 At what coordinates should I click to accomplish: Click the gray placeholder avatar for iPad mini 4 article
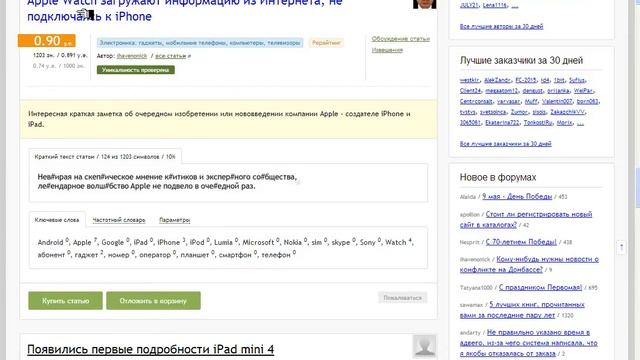(x=424, y=346)
